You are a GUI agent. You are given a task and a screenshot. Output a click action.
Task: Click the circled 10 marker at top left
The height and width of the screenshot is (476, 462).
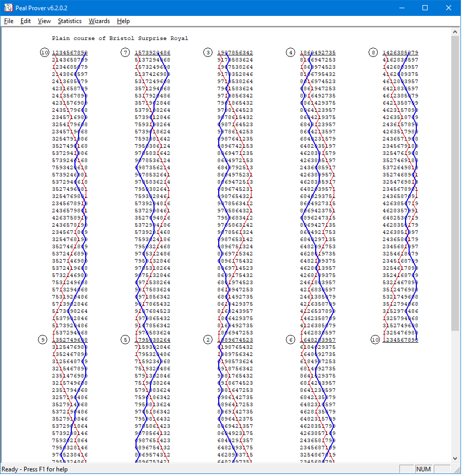point(44,52)
